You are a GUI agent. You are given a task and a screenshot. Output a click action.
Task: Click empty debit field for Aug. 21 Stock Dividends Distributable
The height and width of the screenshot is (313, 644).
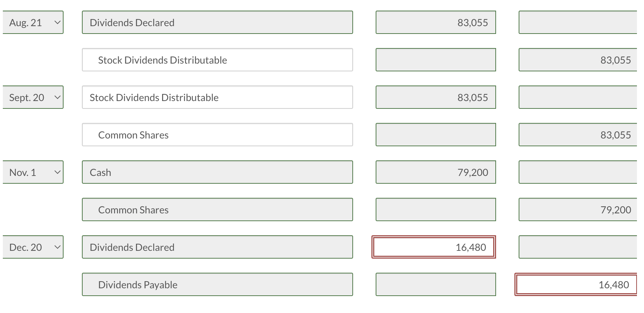[436, 60]
